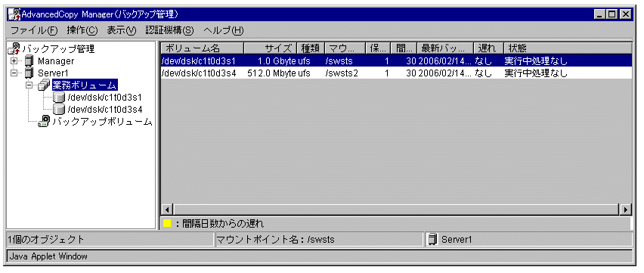Sort by サイズ column header
This screenshot has height=273, width=644.
coord(271,48)
